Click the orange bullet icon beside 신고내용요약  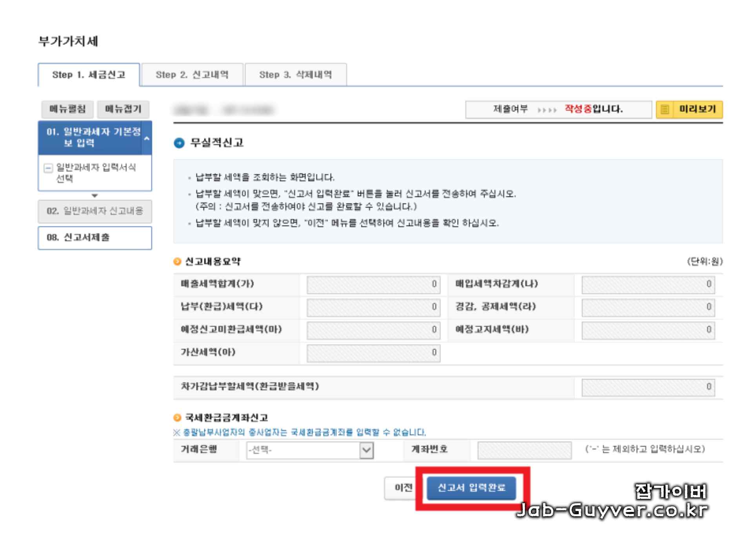(178, 262)
